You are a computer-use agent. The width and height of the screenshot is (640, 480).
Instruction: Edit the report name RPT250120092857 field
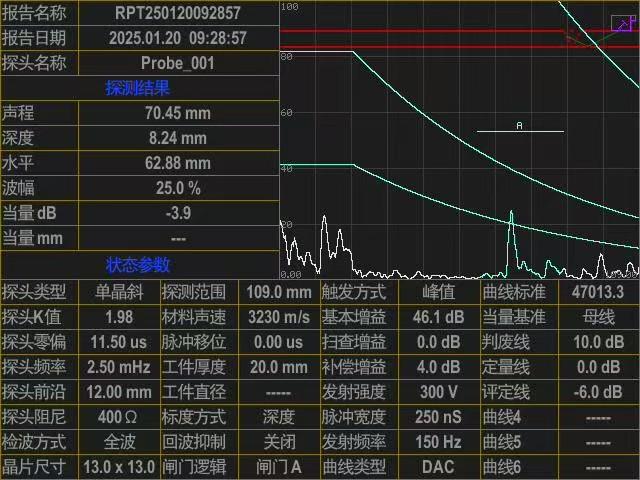[x=177, y=13]
